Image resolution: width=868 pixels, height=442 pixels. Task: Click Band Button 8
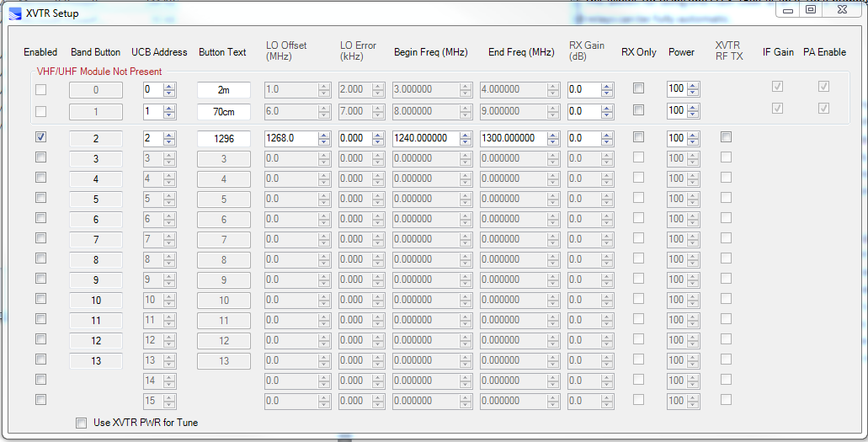click(96, 260)
